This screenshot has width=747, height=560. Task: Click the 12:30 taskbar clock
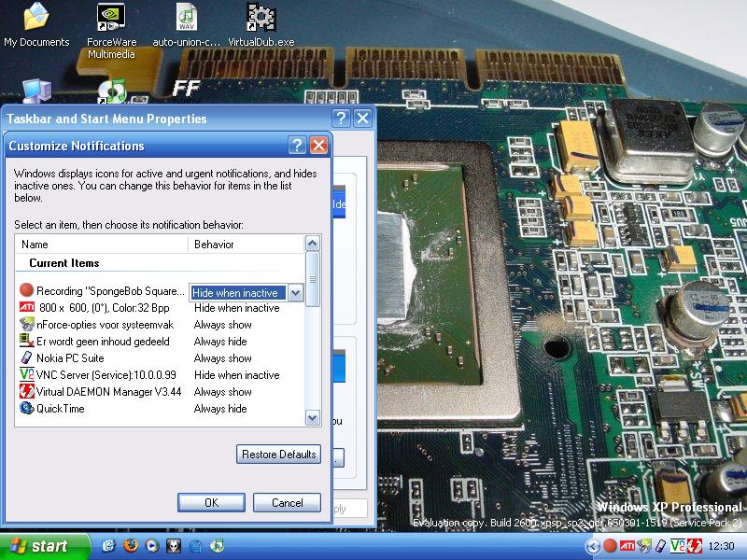[x=721, y=546]
